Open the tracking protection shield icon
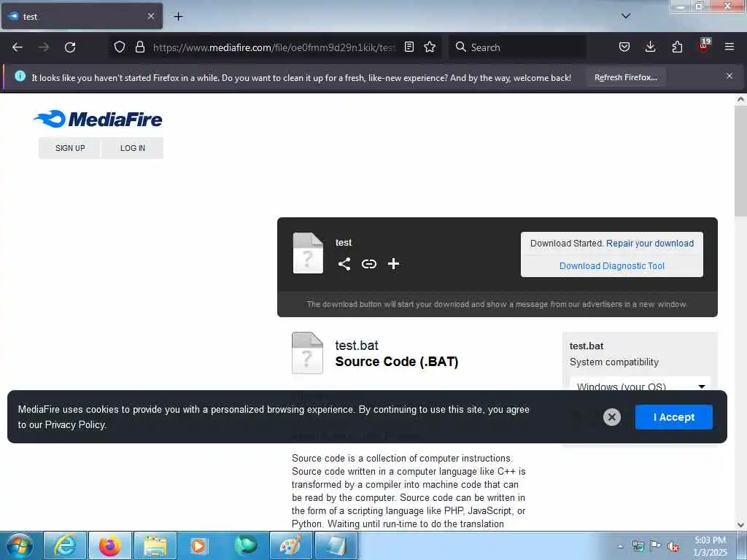Image resolution: width=747 pixels, height=560 pixels. [120, 47]
